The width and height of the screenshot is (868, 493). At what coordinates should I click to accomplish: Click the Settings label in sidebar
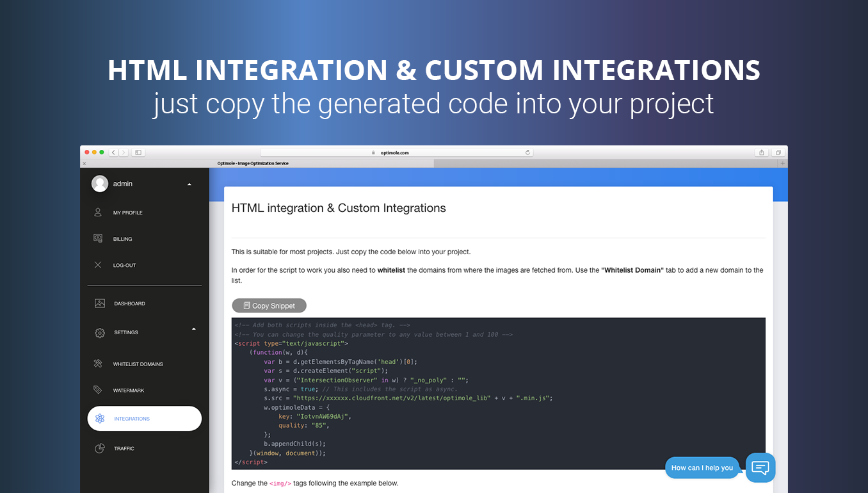point(126,332)
